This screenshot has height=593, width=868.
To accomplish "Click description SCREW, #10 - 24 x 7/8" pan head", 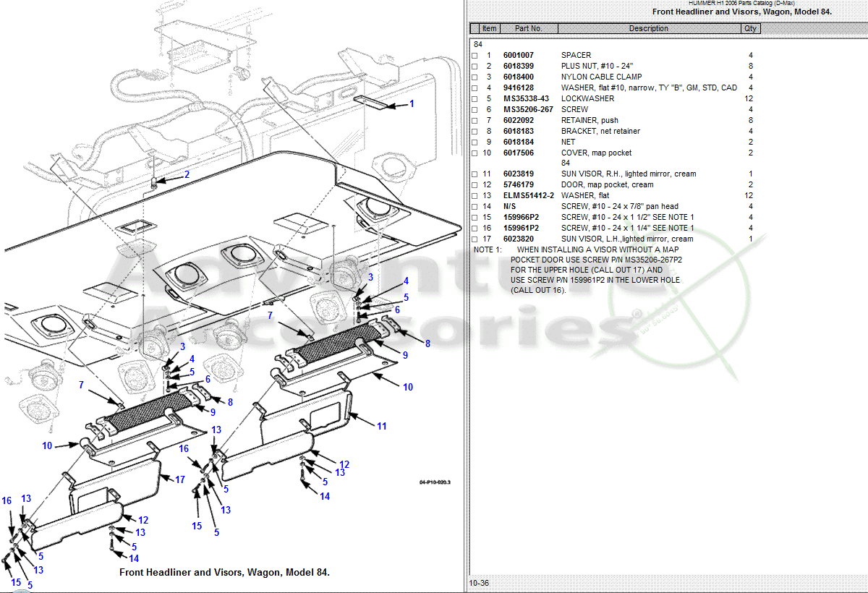I will (x=620, y=207).
